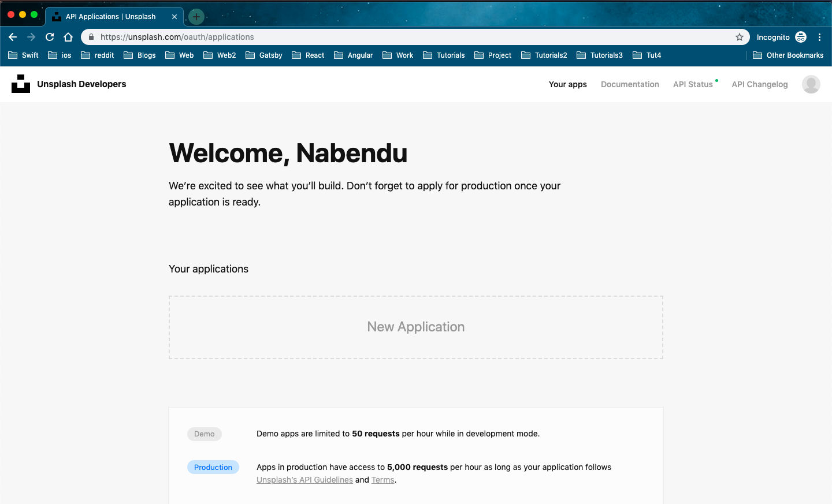Bookmark page with the star icon
Viewport: 832px width, 504px height.
click(x=740, y=37)
